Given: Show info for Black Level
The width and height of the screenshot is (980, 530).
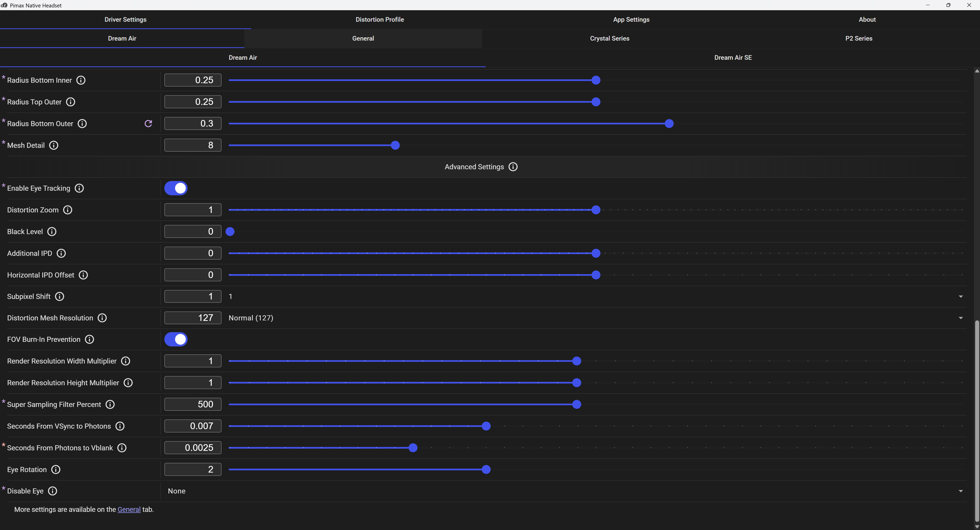Looking at the screenshot, I should pyautogui.click(x=52, y=232).
